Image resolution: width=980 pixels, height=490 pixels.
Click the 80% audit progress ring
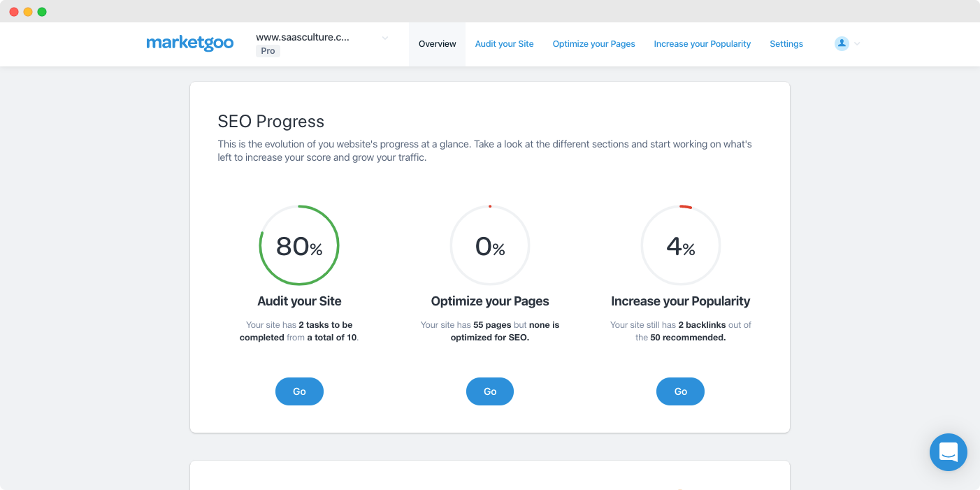point(299,245)
